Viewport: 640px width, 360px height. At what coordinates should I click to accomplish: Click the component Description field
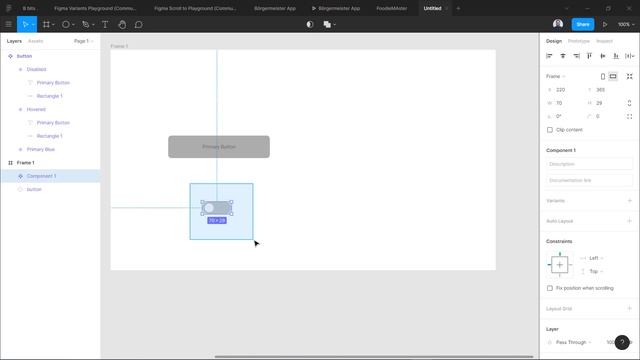coord(589,164)
